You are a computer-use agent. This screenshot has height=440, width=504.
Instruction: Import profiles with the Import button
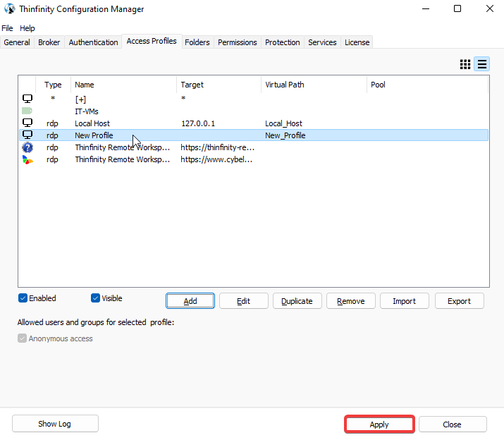pyautogui.click(x=405, y=301)
